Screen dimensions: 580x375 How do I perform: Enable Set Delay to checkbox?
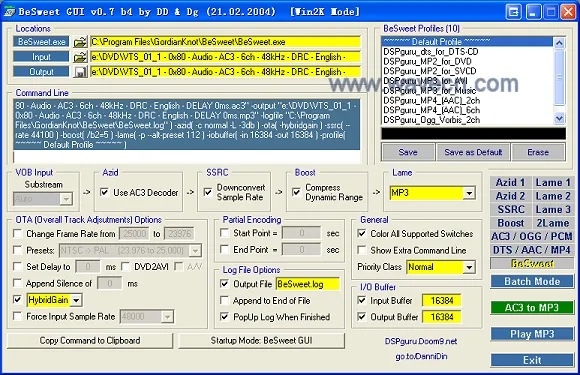tap(17, 266)
